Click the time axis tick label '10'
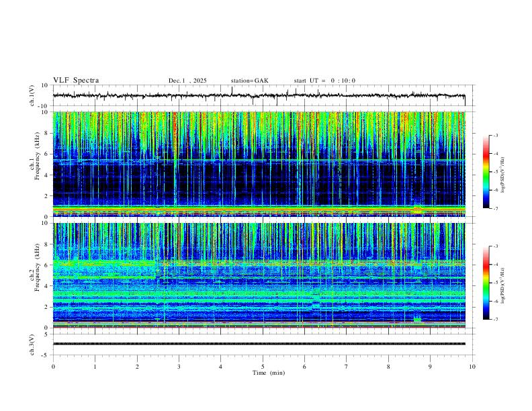This screenshot has height=411, width=532. (x=472, y=367)
